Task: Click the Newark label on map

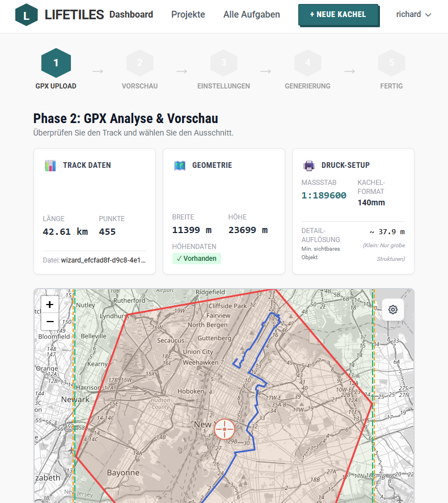Action: [x=75, y=399]
